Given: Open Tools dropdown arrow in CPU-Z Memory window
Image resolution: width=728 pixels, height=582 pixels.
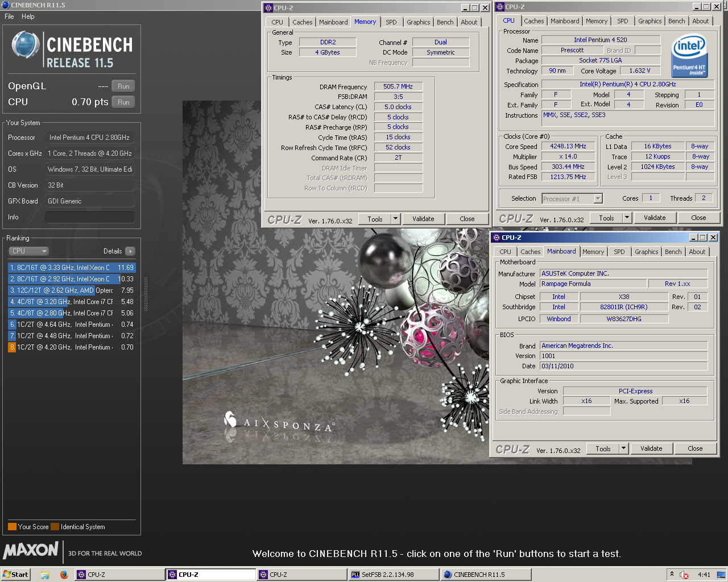Looking at the screenshot, I should click(x=396, y=219).
